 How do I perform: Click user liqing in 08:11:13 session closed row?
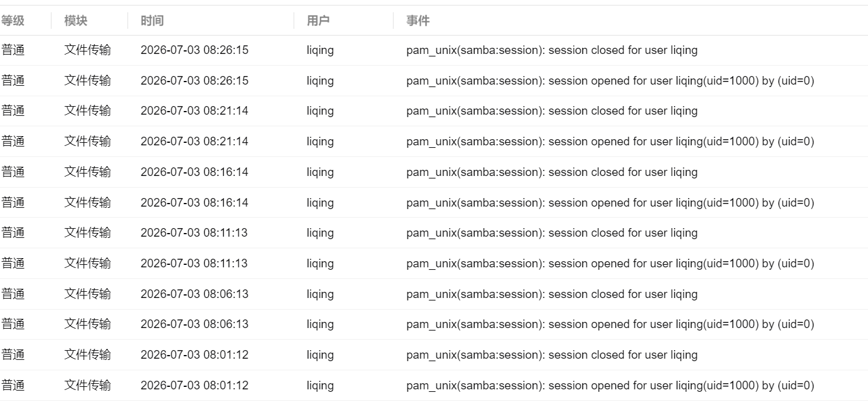(x=320, y=233)
